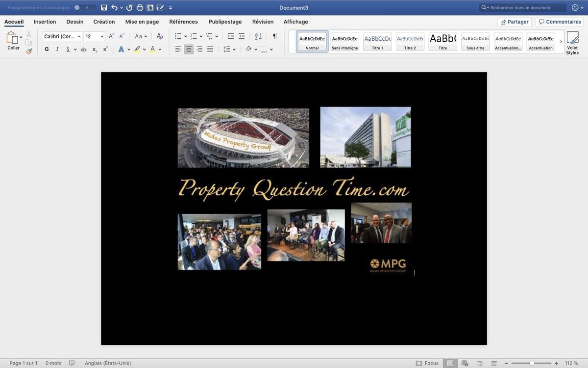
Task: Toggle the Enregistrement automatique switch
Action: point(85,8)
